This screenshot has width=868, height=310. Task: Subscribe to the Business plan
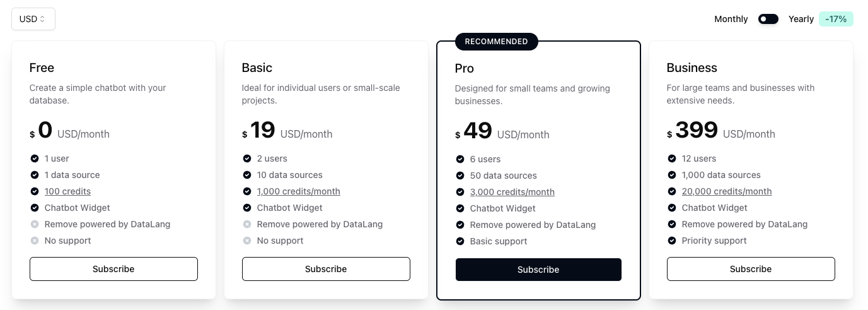(751, 269)
